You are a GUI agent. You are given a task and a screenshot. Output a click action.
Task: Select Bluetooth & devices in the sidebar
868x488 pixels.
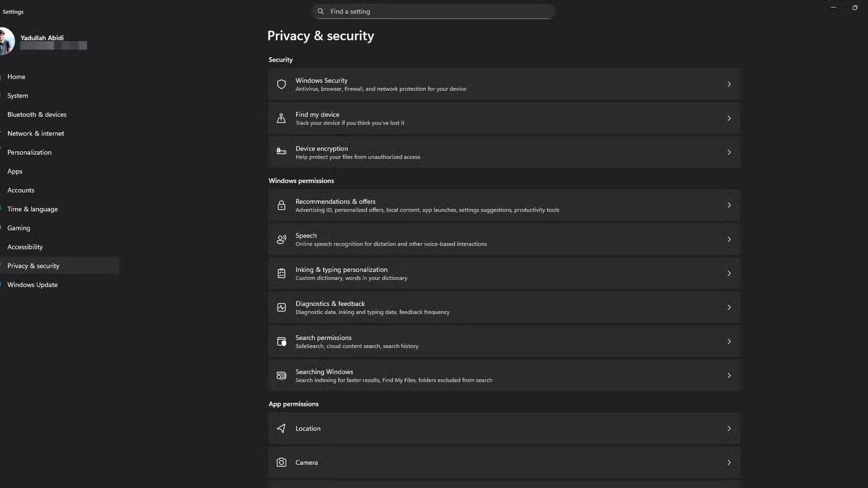[36, 114]
